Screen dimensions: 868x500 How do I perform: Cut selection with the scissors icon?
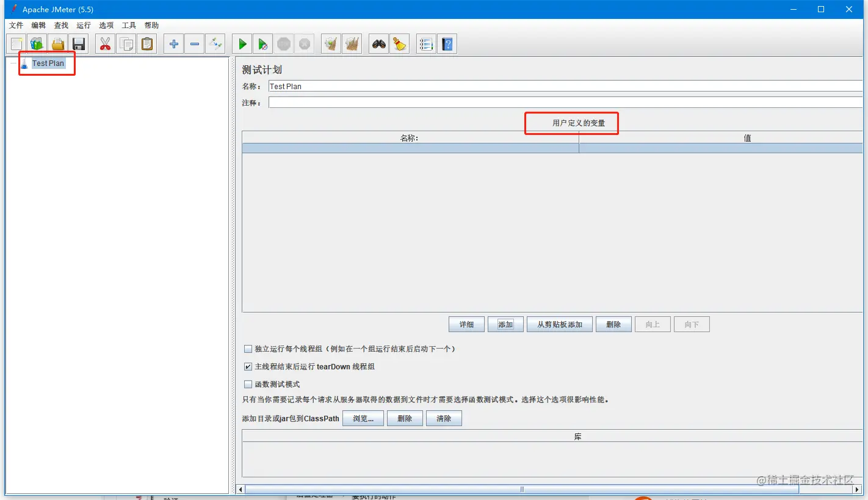[x=106, y=44]
